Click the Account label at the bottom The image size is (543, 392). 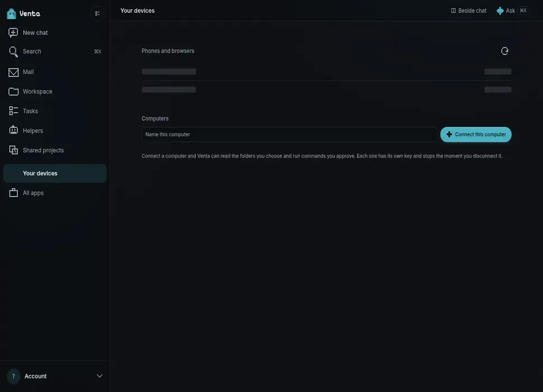point(35,376)
